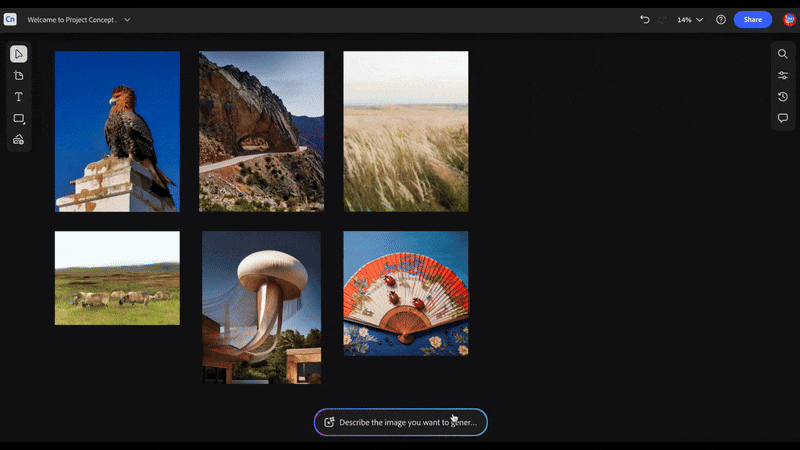
Task: Open the 14% zoom level dropdown
Action: [x=690, y=19]
